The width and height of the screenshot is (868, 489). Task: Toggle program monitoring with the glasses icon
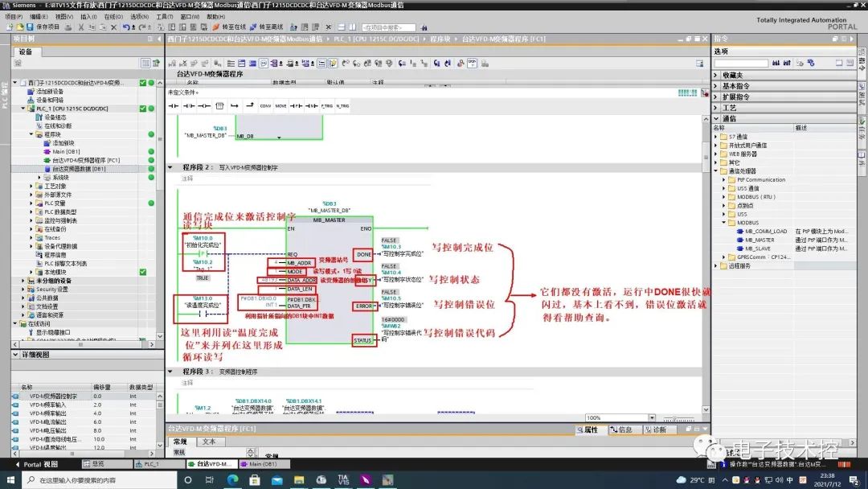click(x=473, y=63)
